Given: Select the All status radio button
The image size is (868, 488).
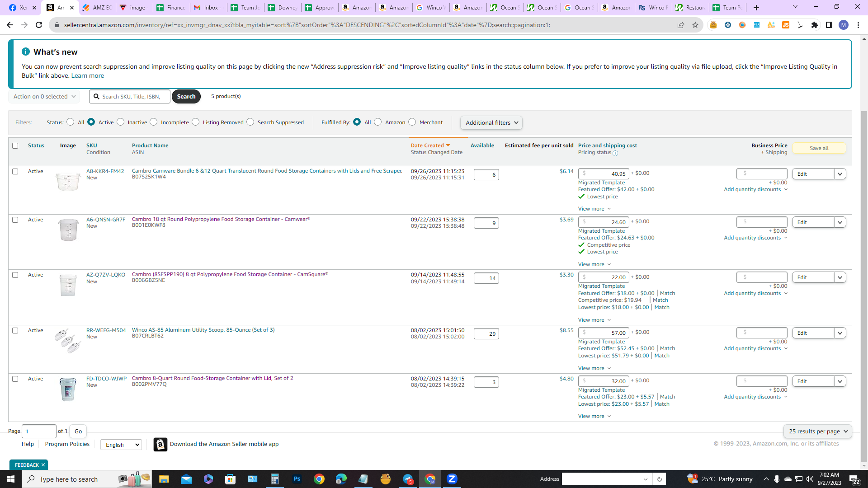Looking at the screenshot, I should (70, 122).
